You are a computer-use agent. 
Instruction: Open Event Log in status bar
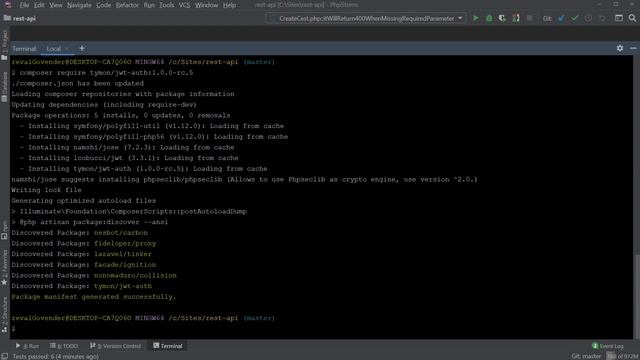608,346
